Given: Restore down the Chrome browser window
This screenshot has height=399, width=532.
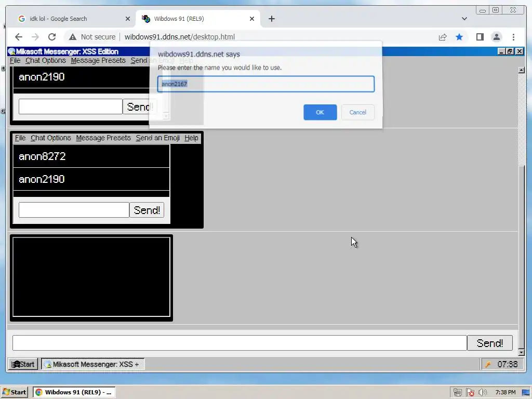Looking at the screenshot, I should 495,10.
